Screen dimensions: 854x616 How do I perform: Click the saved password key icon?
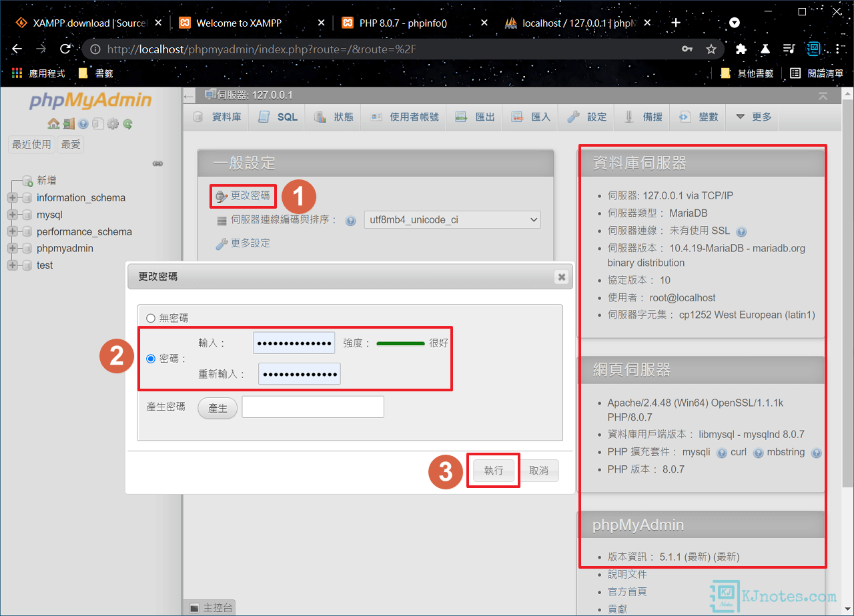click(687, 49)
